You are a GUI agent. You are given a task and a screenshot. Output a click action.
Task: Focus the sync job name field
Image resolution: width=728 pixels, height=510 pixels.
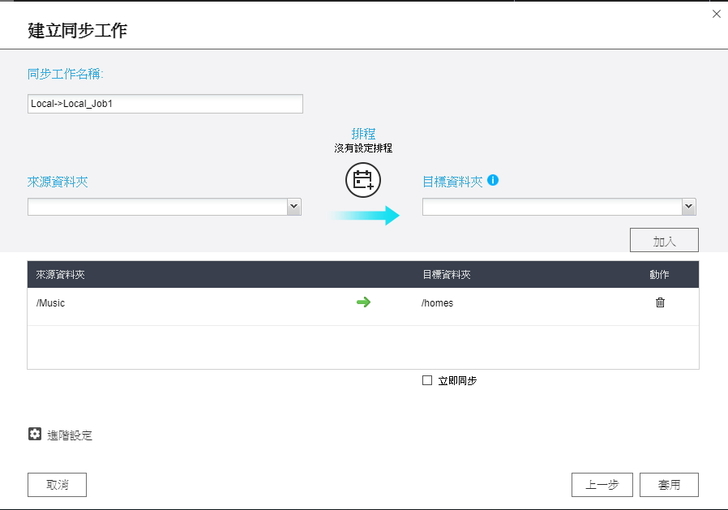165,104
